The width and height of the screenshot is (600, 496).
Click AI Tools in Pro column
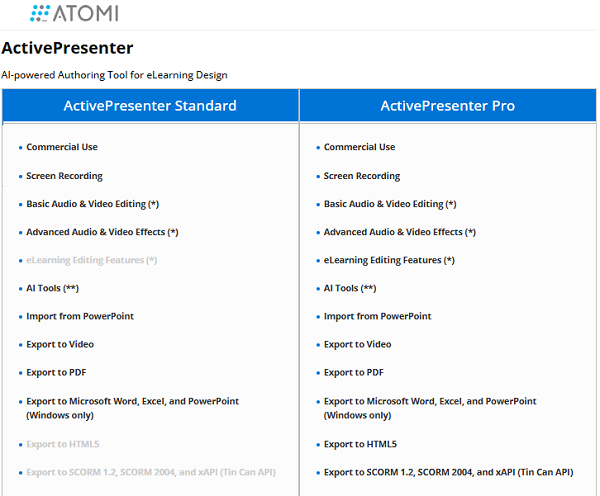click(x=350, y=288)
